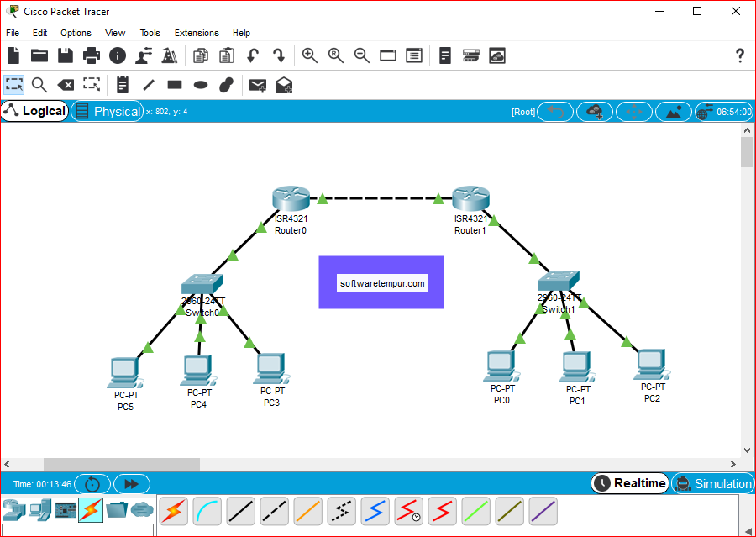The height and width of the screenshot is (537, 756).
Task: Save the project with the floppy icon
Action: [x=66, y=55]
